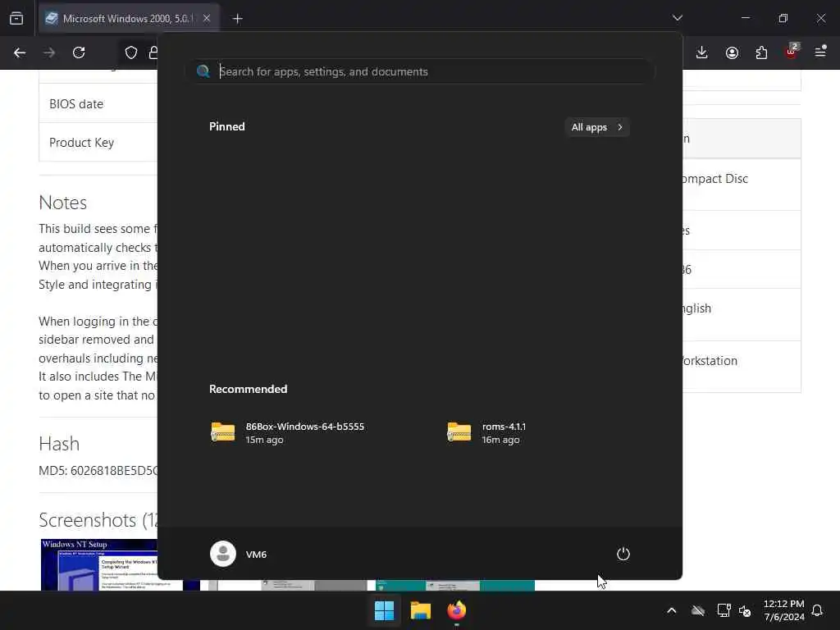
Task: Open the Windows NT Setup screenshot thumbnail
Action: click(x=99, y=564)
